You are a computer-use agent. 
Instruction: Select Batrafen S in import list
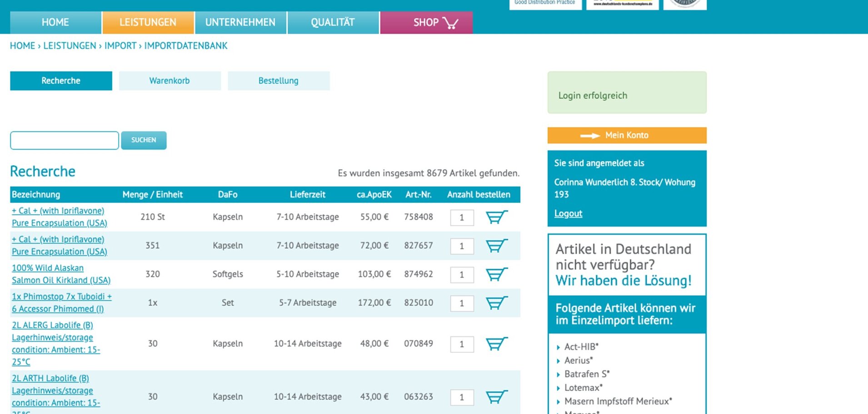pyautogui.click(x=587, y=374)
